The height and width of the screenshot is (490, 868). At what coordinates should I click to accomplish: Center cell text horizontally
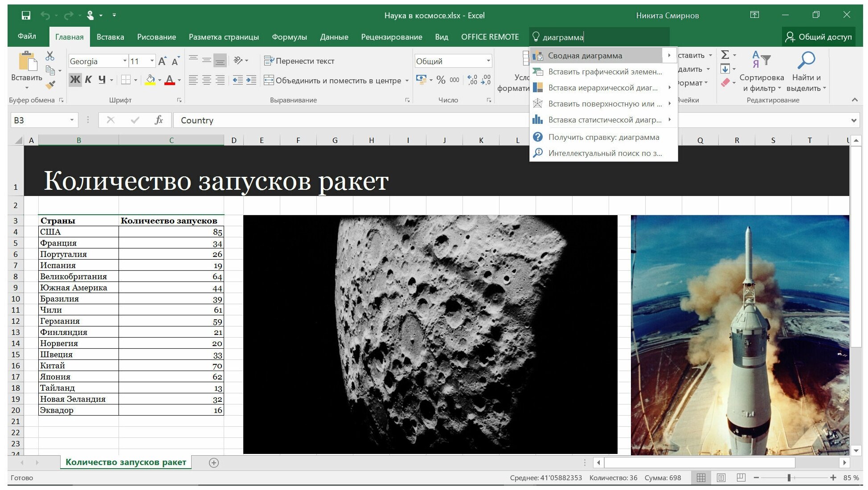[x=207, y=80]
